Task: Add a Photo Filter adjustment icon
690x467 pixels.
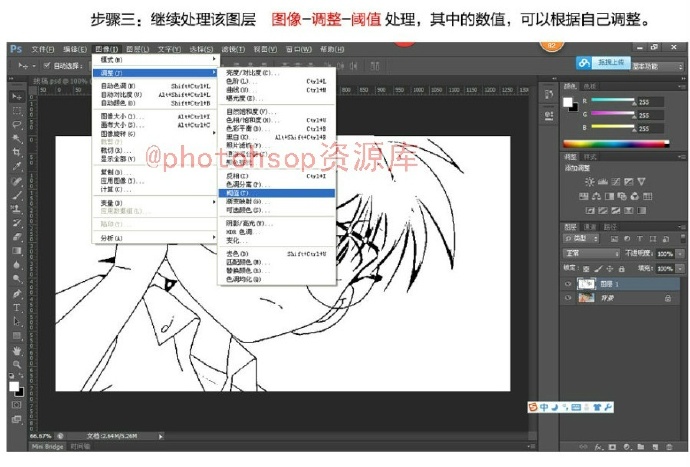Action: [622, 196]
